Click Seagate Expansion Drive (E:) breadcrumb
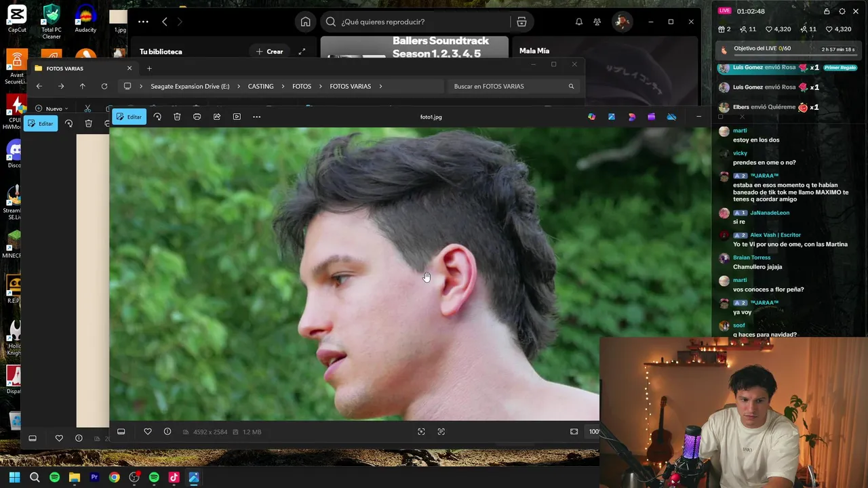The height and width of the screenshot is (488, 868). pos(190,86)
